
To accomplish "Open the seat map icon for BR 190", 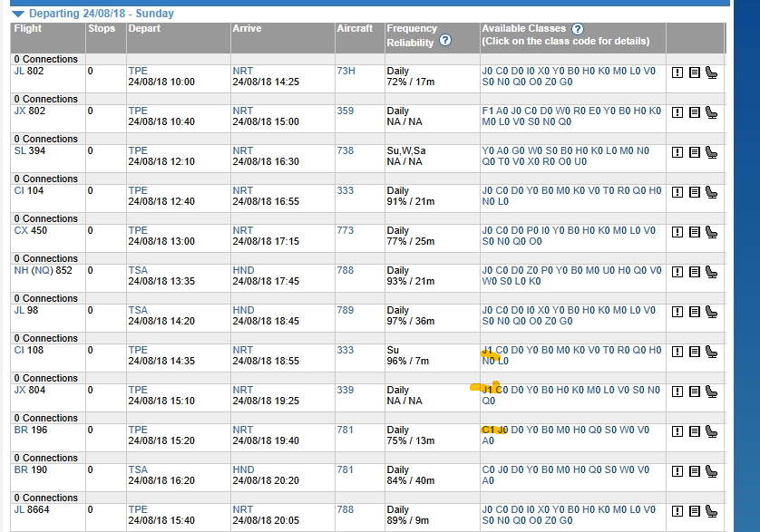I will click(x=711, y=471).
